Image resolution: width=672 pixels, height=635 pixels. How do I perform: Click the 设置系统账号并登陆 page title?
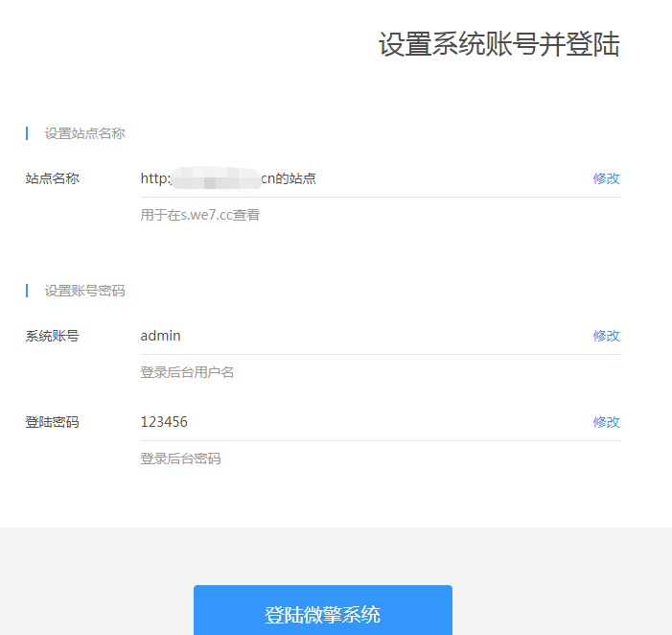pyautogui.click(x=498, y=44)
